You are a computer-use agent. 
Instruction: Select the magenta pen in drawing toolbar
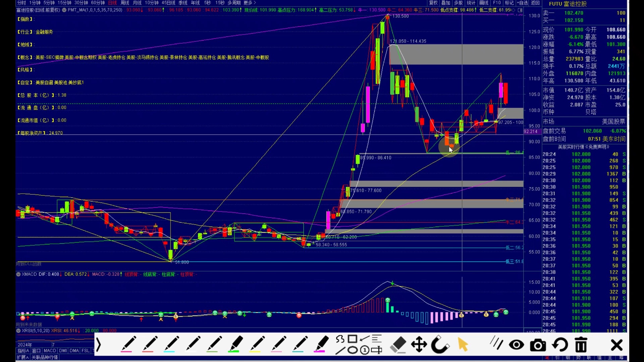click(x=128, y=344)
